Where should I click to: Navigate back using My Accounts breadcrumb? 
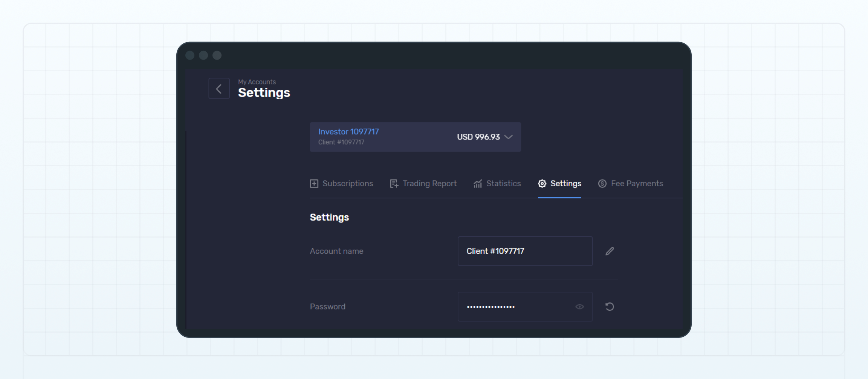[x=257, y=82]
